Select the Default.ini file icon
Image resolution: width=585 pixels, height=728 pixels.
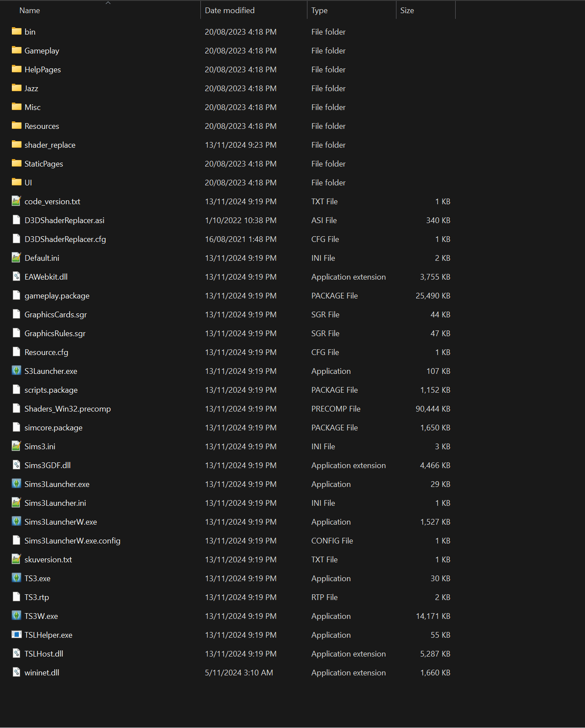pyautogui.click(x=17, y=258)
